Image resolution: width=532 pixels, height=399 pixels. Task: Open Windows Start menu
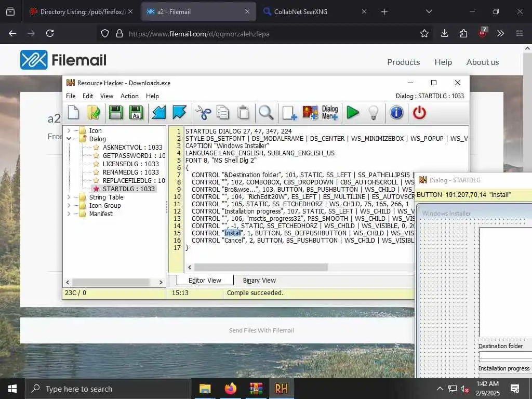tap(12, 389)
